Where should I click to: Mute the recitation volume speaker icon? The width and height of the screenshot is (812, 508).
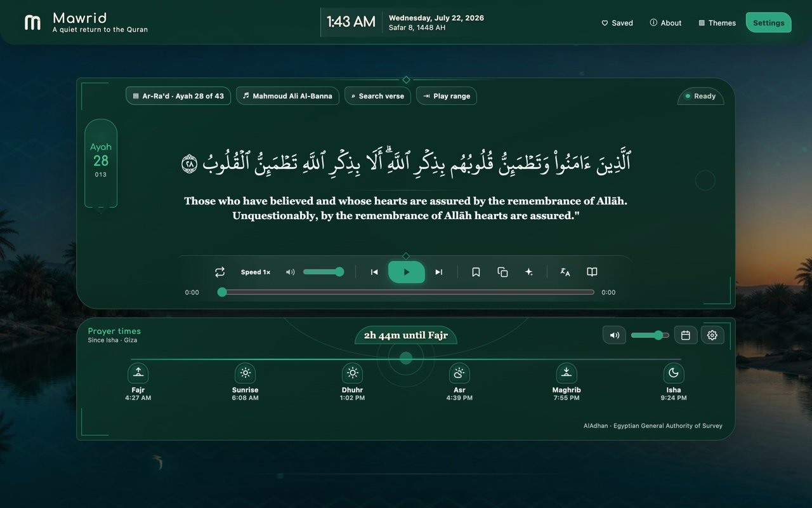(290, 272)
